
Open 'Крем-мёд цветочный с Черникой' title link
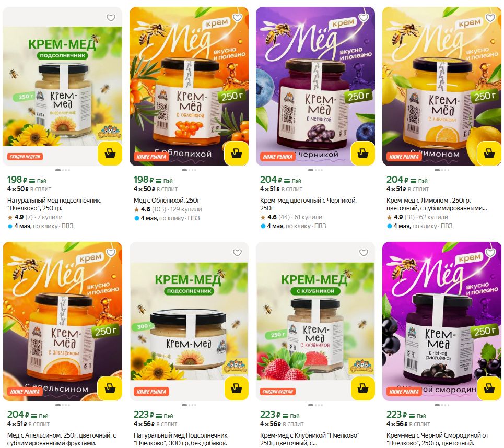click(x=308, y=204)
